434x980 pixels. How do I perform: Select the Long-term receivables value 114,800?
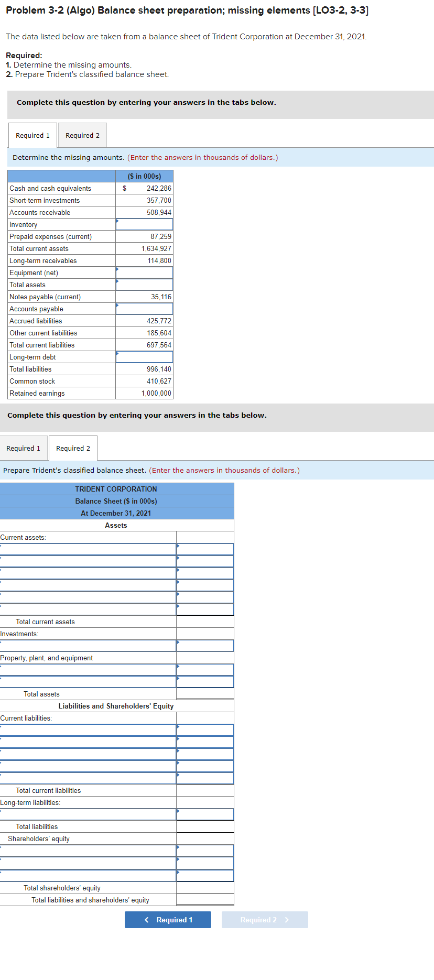pos(159,260)
